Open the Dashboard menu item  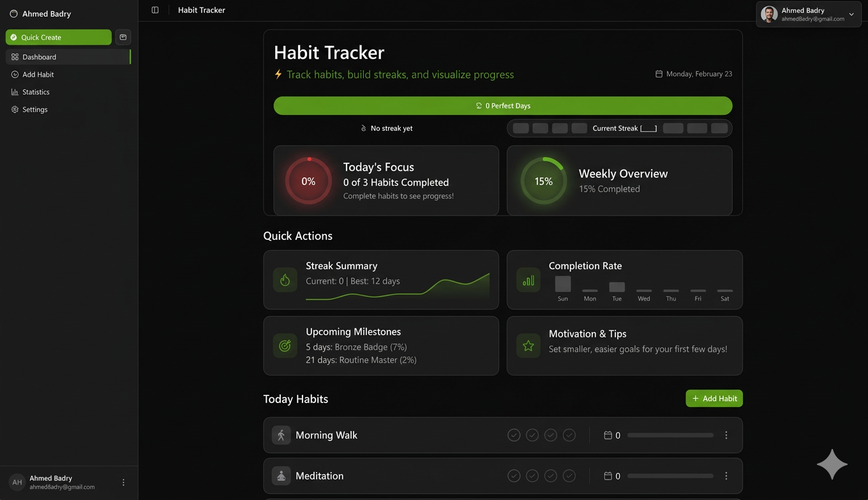pos(68,57)
